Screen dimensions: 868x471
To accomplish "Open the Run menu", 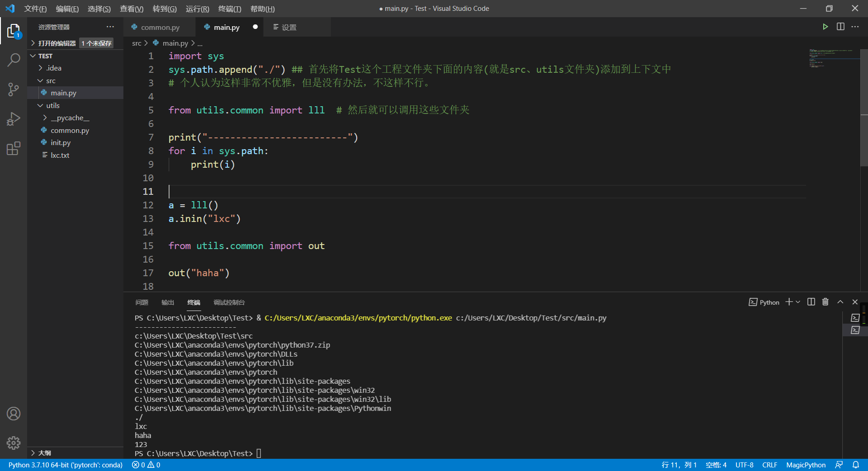I will tap(198, 9).
